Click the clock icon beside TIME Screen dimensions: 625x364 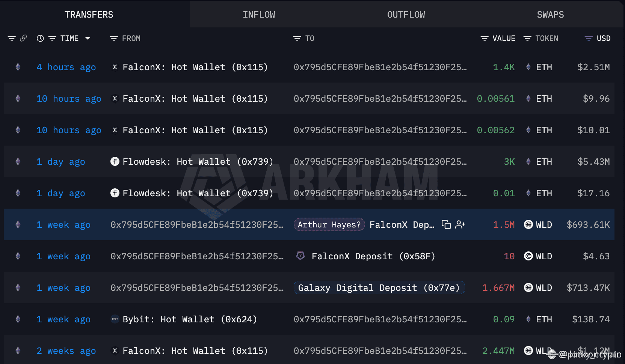pyautogui.click(x=40, y=38)
